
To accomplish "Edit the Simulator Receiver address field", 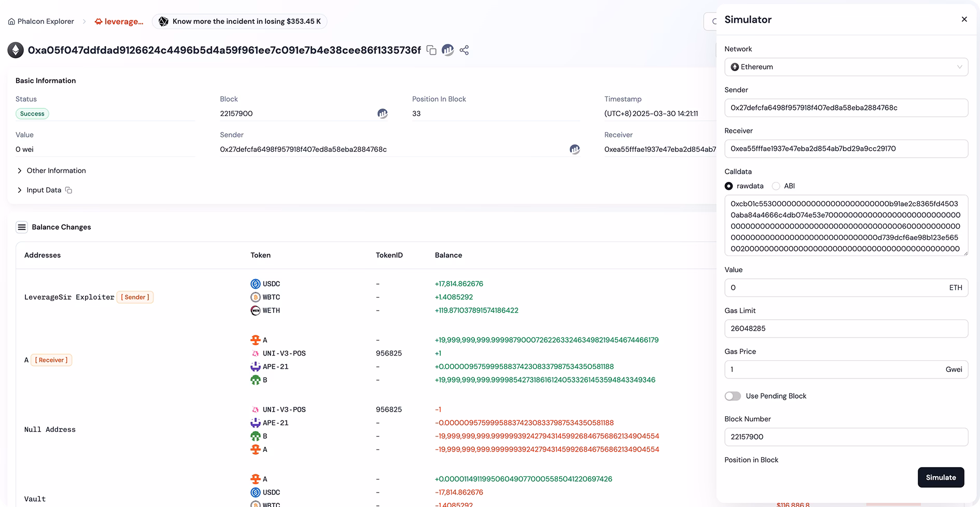I will 846,149.
